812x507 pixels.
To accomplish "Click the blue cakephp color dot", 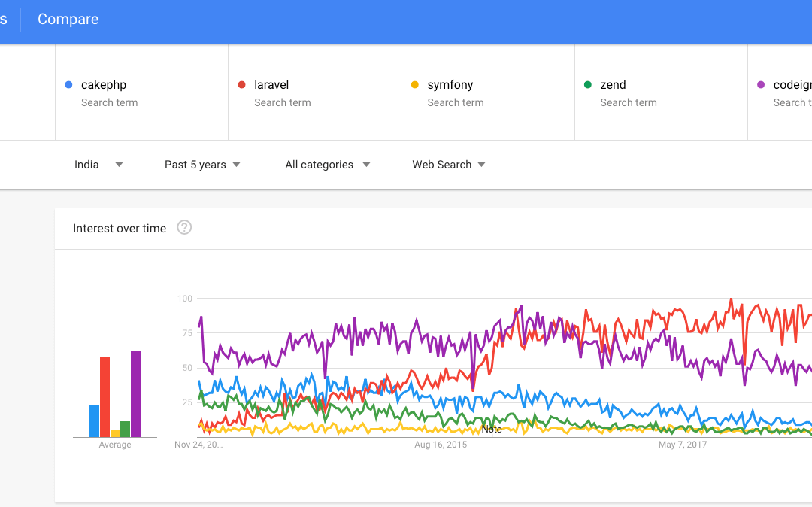I will (69, 85).
